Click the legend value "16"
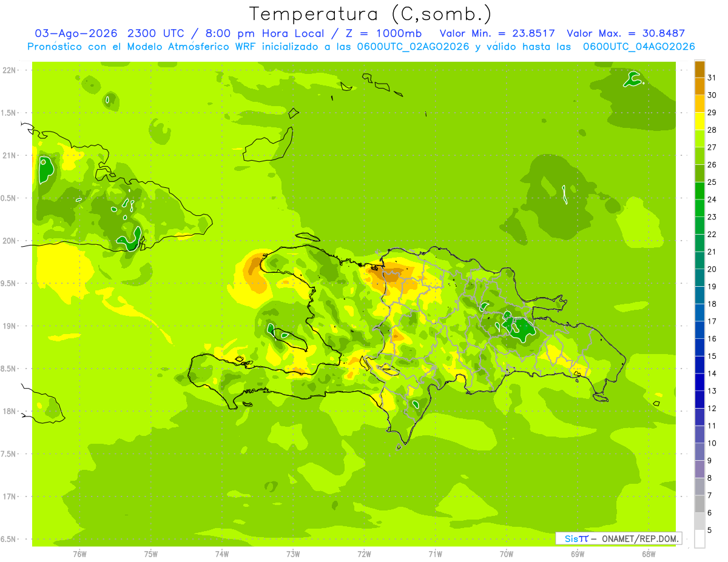Screen dimensions: 728x562 click(712, 339)
